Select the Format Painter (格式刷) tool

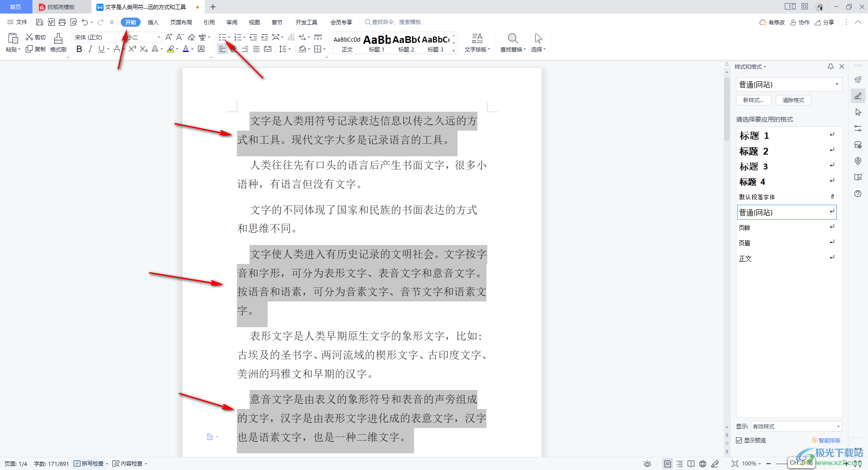58,42
